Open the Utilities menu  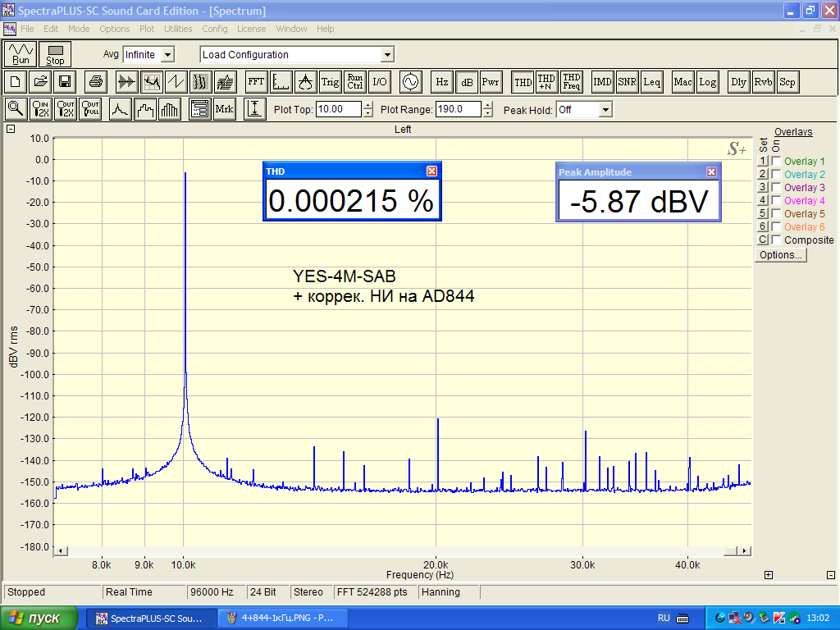point(178,29)
